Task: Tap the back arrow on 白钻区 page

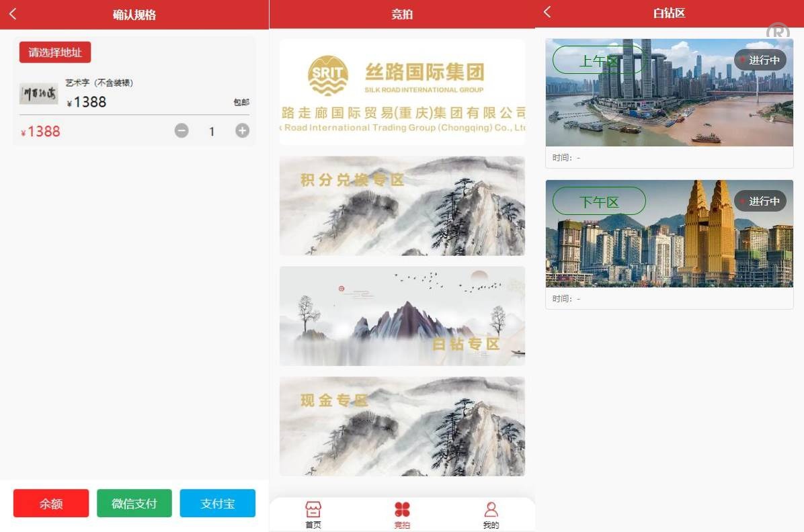Action: (547, 12)
